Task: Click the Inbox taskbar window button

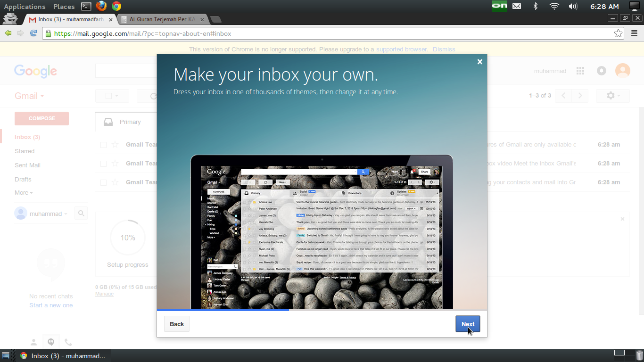Action: pyautogui.click(x=63, y=356)
